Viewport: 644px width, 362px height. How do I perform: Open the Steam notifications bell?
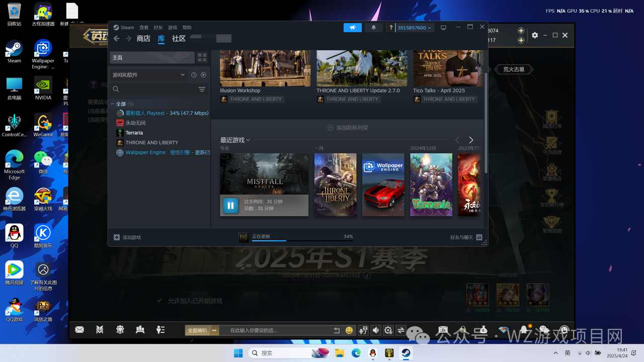(x=373, y=28)
